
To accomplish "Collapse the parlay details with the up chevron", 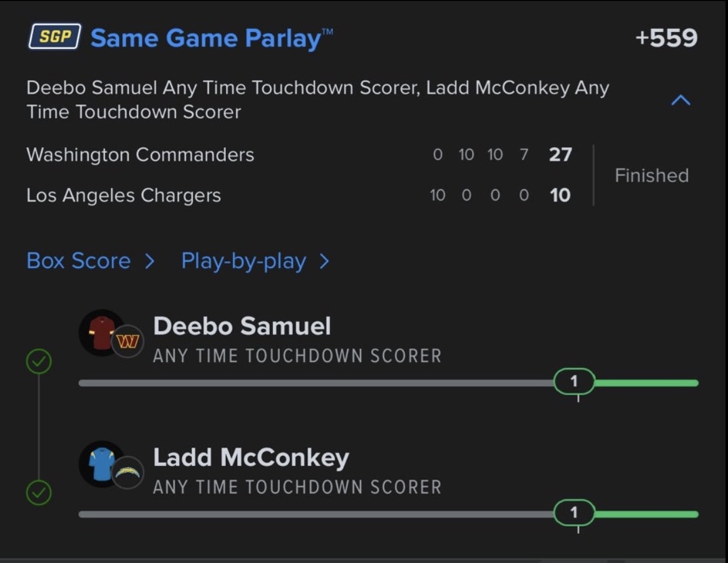I will click(x=681, y=100).
